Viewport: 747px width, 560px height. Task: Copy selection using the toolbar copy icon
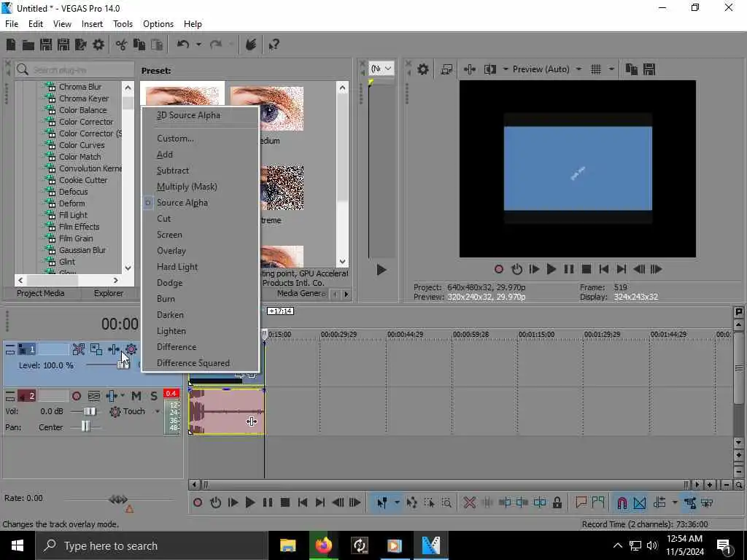point(139,44)
